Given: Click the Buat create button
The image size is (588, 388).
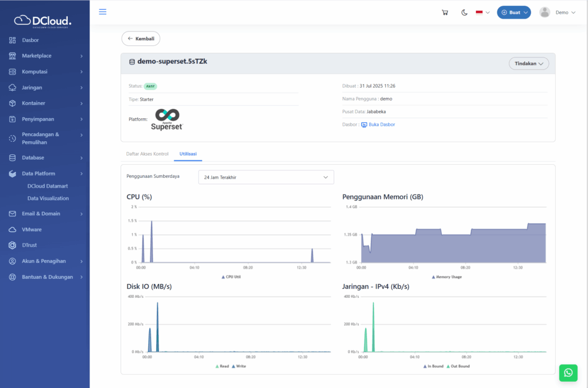Looking at the screenshot, I should tap(513, 13).
